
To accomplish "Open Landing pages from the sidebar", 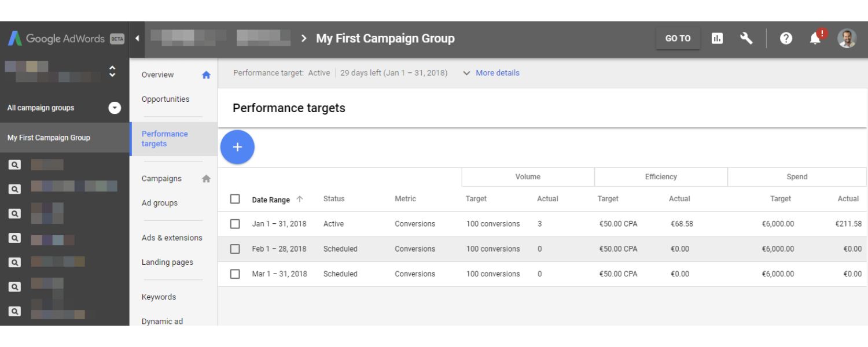I will (x=168, y=262).
